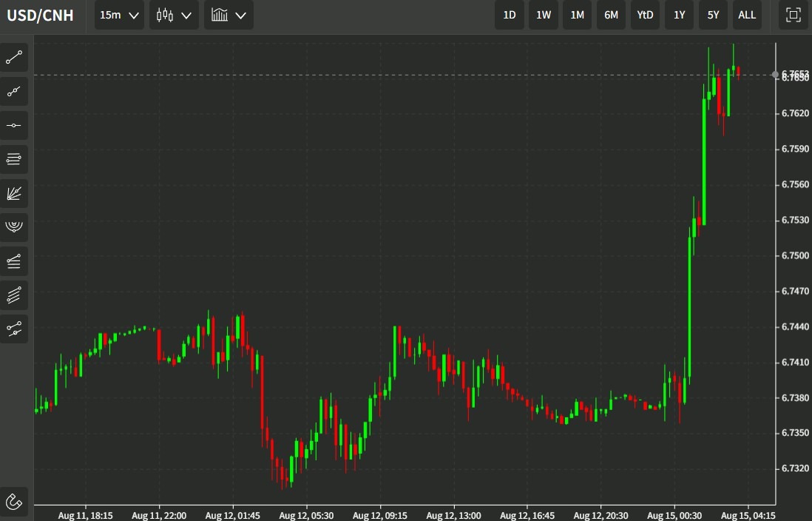Click the USD/CNH symbol label
Image resolution: width=812 pixels, height=521 pixels.
click(40, 15)
